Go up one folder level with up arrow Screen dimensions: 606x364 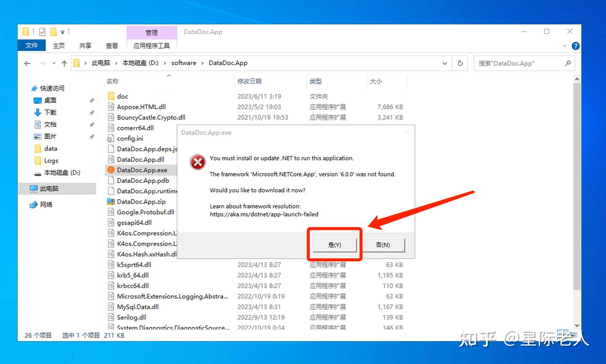pyautogui.click(x=64, y=63)
